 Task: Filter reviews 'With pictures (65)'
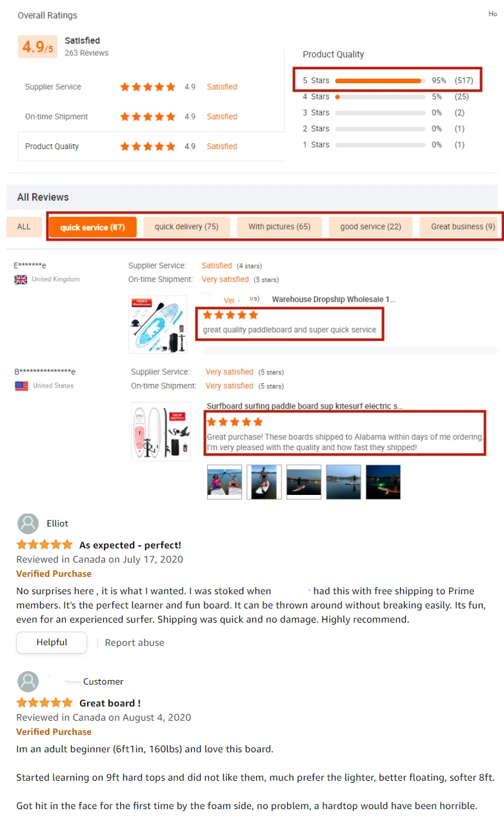point(279,226)
